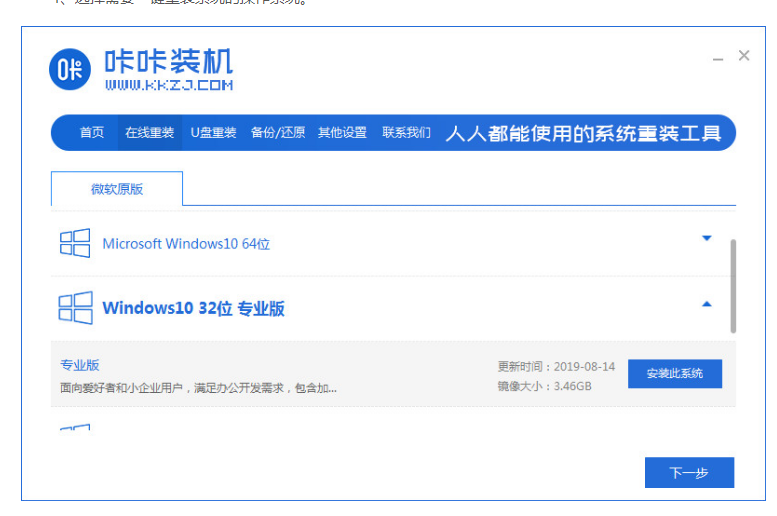Click the WWW.KKZJ.COM website text

click(168, 86)
